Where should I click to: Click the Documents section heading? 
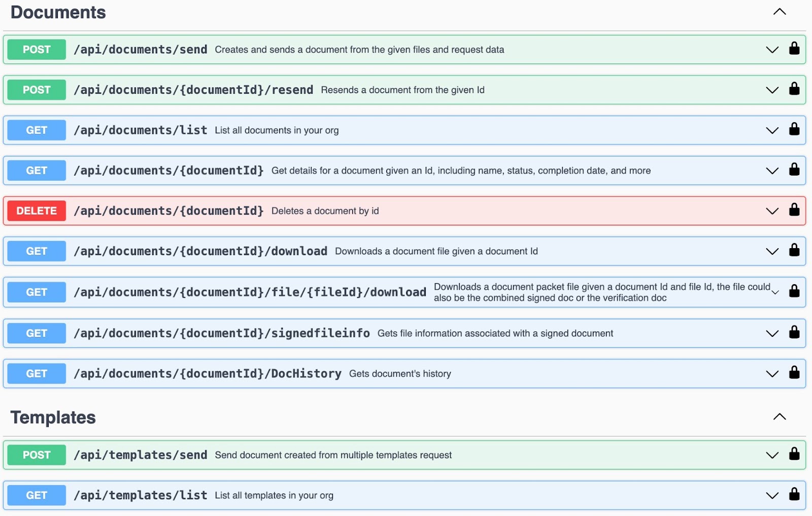[x=58, y=13]
